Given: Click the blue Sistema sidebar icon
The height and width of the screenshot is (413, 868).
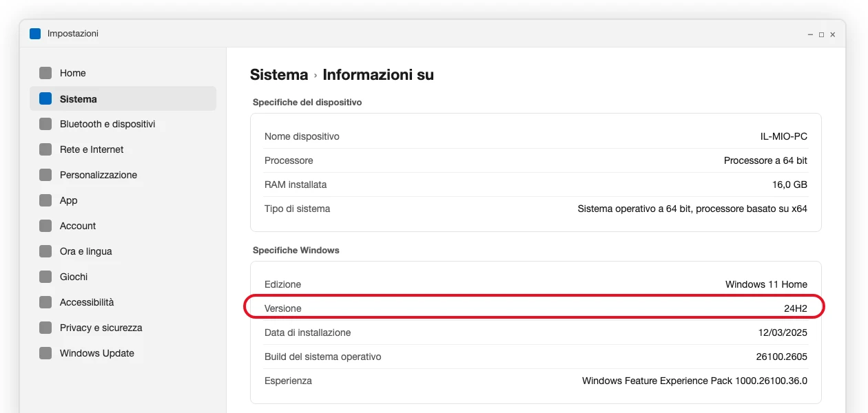Looking at the screenshot, I should (x=45, y=98).
